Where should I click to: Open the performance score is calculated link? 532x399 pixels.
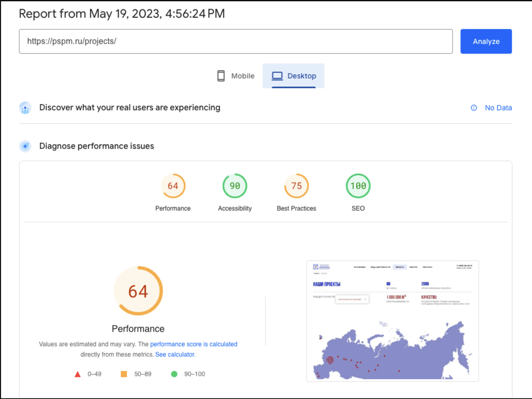click(194, 344)
